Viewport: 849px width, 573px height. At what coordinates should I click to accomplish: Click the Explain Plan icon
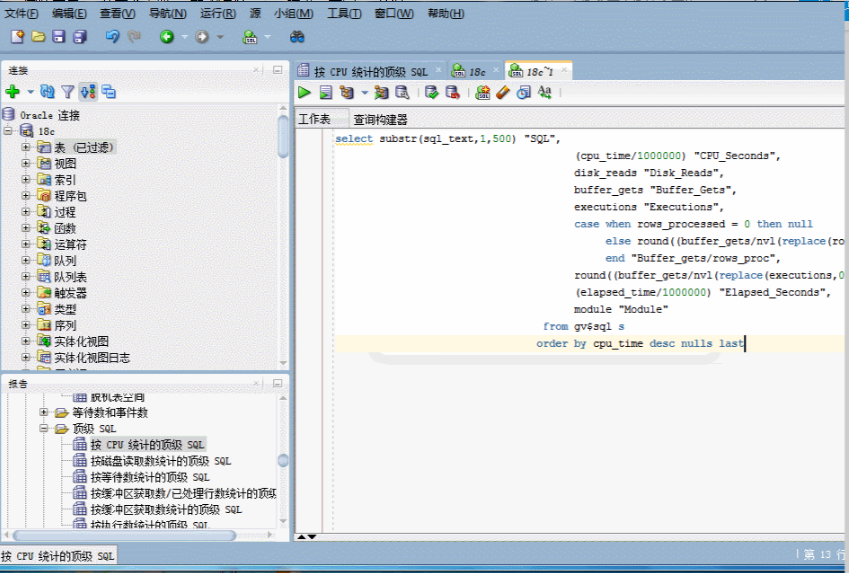pyautogui.click(x=347, y=93)
